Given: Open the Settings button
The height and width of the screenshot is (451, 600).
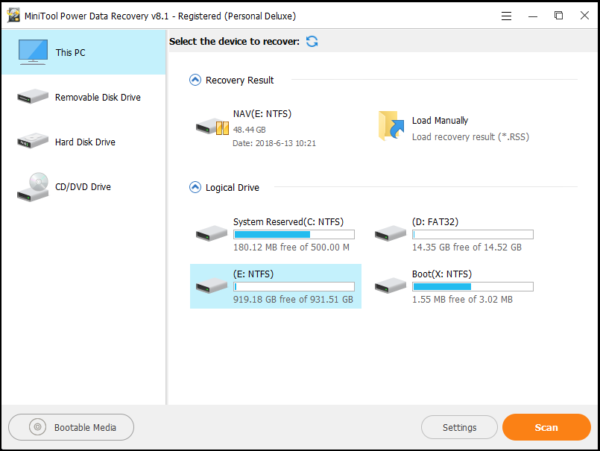Looking at the screenshot, I should 459,427.
